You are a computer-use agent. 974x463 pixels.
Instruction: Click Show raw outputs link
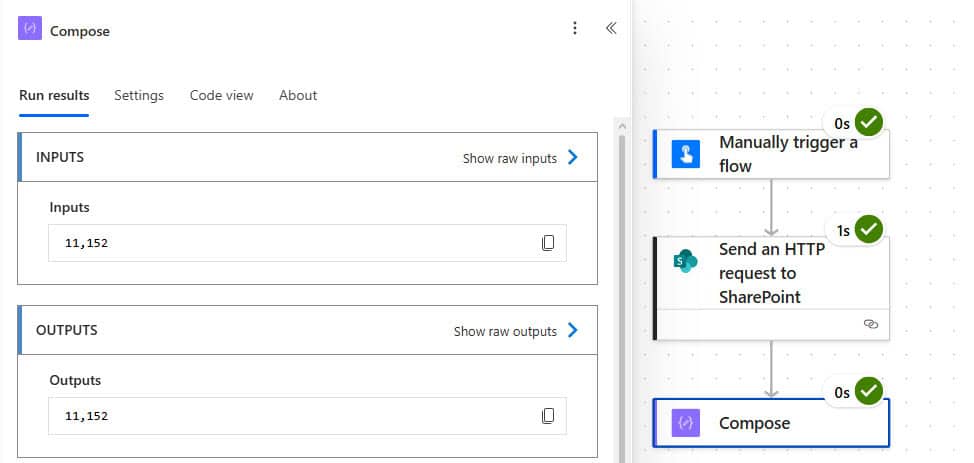coord(506,331)
